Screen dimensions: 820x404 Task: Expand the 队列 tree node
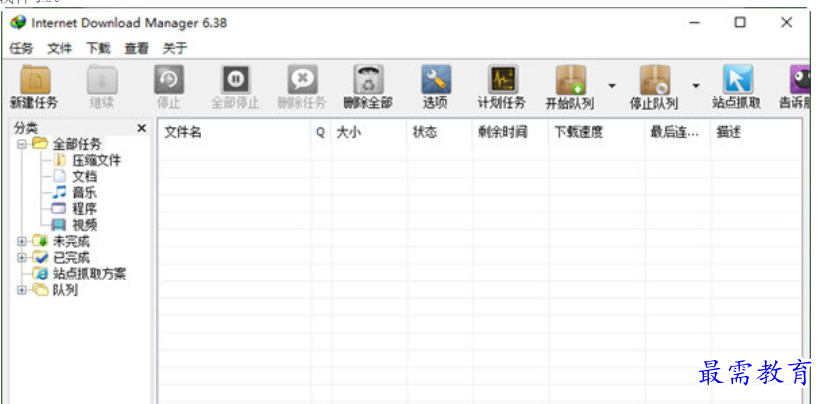pos(22,290)
